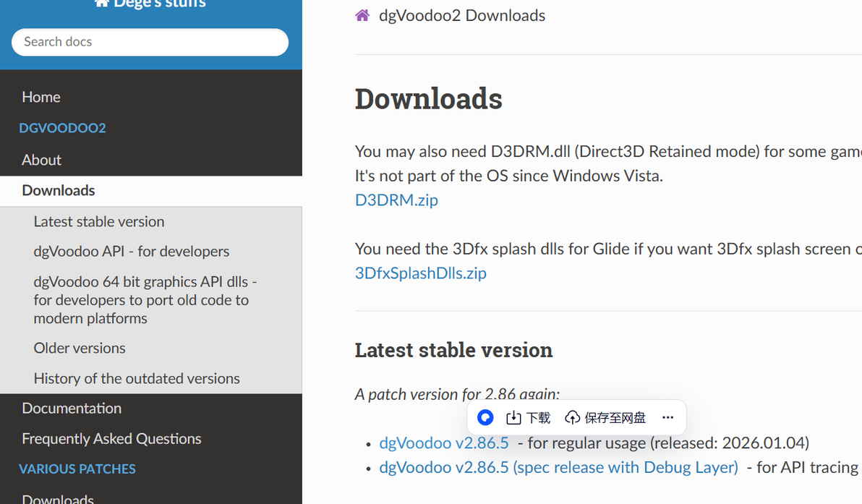Download dgVoodoo v2.86.5 spec release with Debug Layer
Image resolution: width=862 pixels, height=504 pixels.
[x=558, y=467]
